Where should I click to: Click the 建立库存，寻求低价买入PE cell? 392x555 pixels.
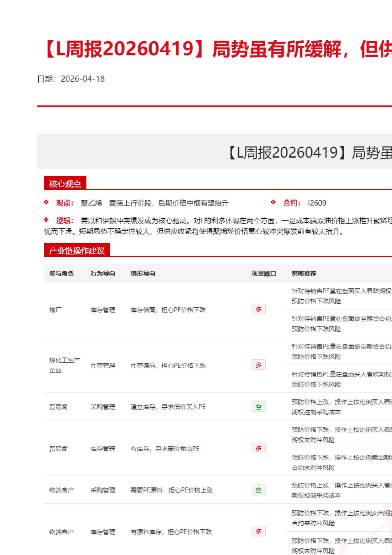[168, 407]
